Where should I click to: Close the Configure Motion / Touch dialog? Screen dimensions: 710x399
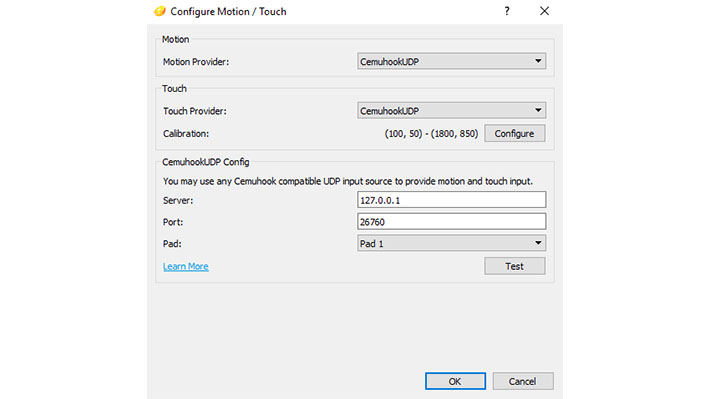click(544, 11)
